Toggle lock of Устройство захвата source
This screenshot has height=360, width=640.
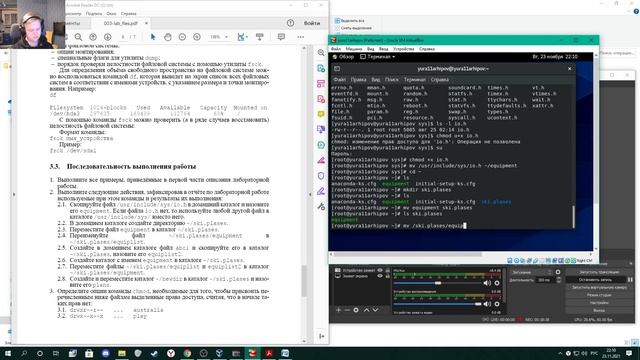pyautogui.click(x=387, y=270)
